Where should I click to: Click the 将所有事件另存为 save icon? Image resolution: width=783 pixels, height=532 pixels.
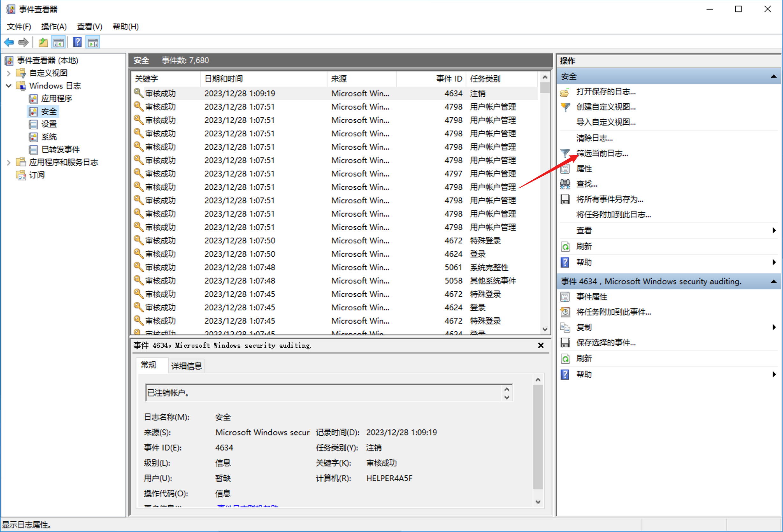coord(565,199)
